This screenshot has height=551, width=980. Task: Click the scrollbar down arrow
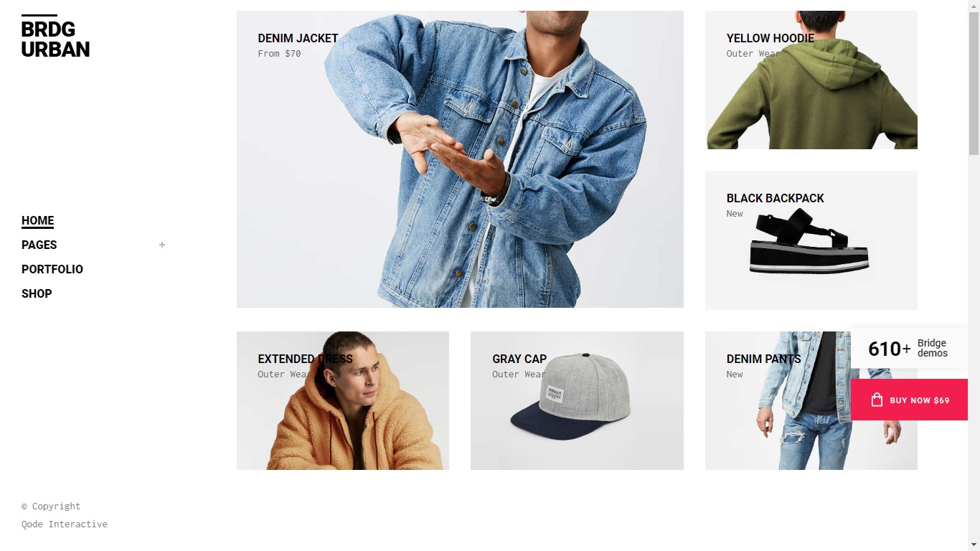(x=974, y=545)
